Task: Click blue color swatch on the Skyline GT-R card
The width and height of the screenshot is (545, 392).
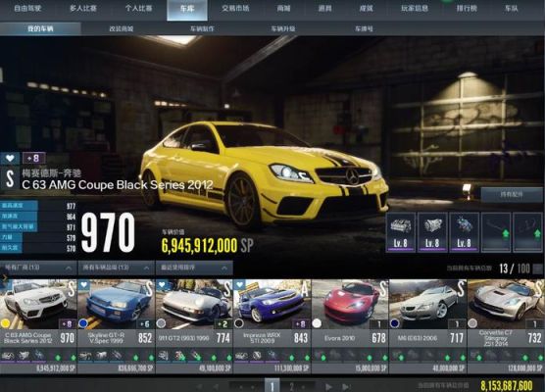Action: (83, 323)
